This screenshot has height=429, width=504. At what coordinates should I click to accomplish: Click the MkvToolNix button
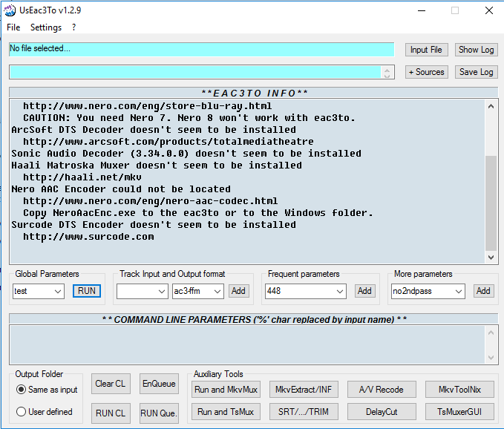(459, 390)
